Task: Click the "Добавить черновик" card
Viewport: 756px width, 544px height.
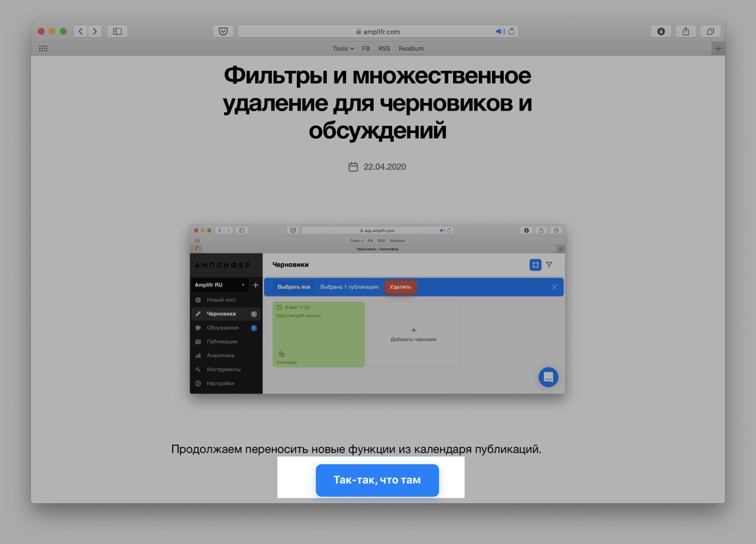Action: (413, 334)
